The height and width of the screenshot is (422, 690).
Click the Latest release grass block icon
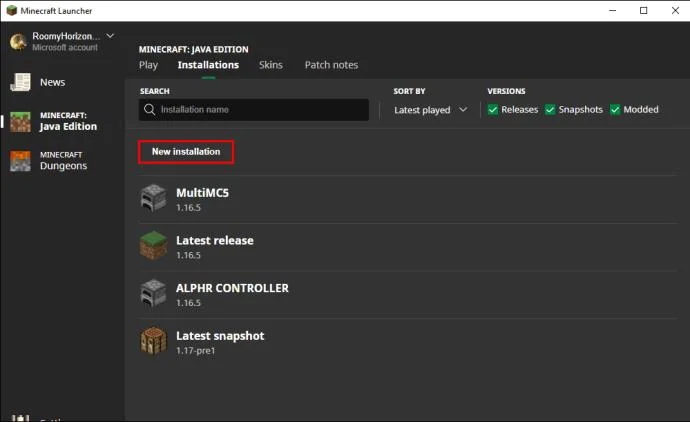tap(153, 246)
